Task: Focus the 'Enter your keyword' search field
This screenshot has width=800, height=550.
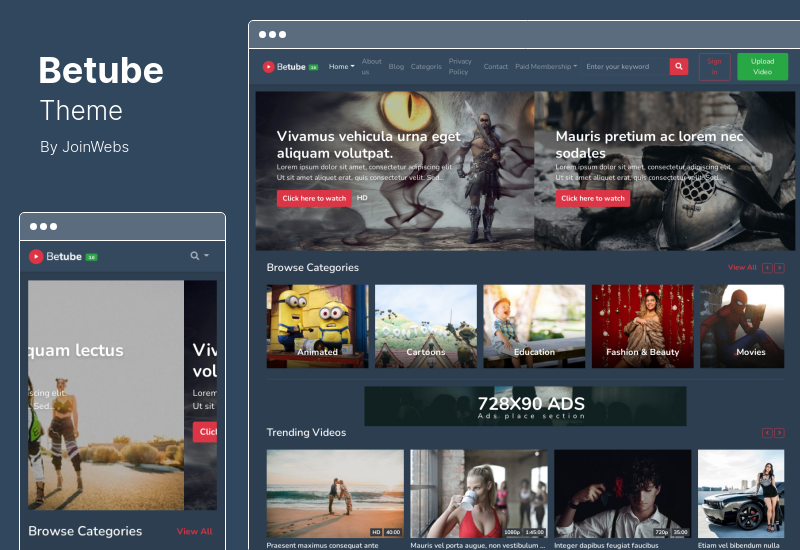Action: [x=625, y=66]
